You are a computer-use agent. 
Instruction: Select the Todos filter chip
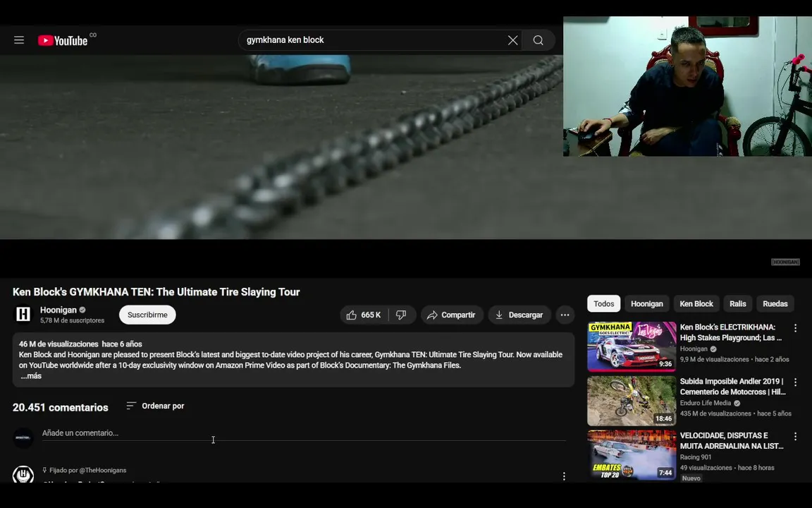pos(604,304)
